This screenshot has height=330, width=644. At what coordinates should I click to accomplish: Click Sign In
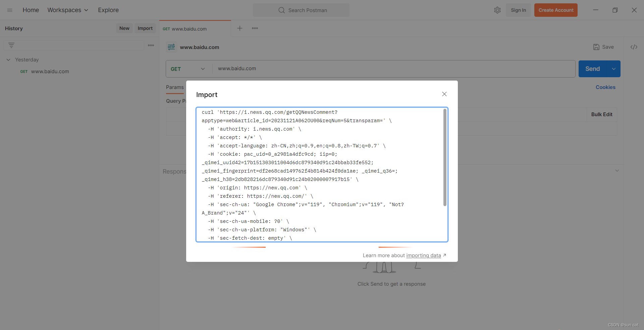pos(518,10)
